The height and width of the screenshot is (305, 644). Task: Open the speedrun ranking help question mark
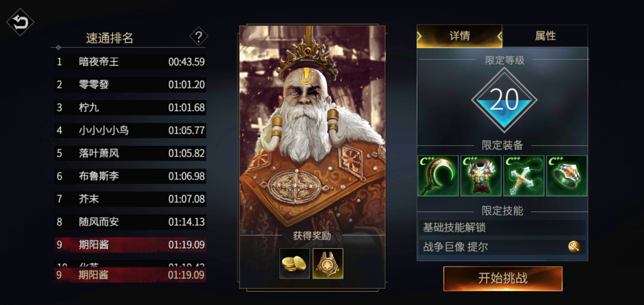click(199, 36)
